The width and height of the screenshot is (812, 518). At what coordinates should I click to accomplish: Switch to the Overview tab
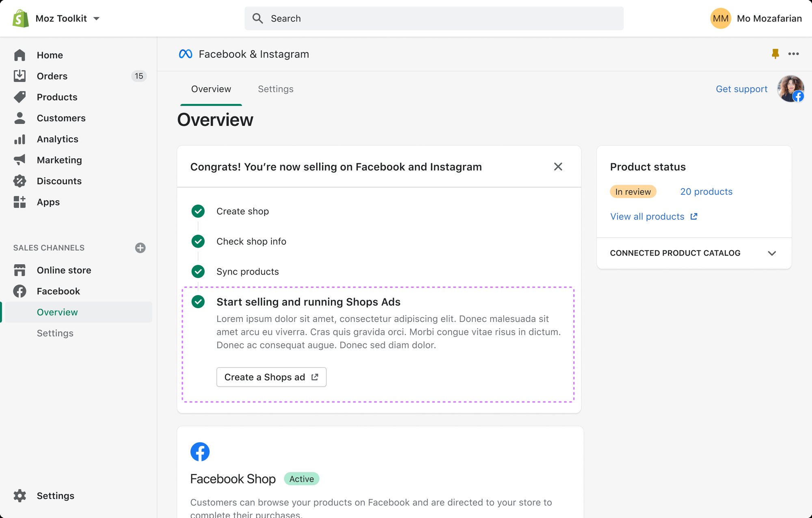(x=211, y=89)
